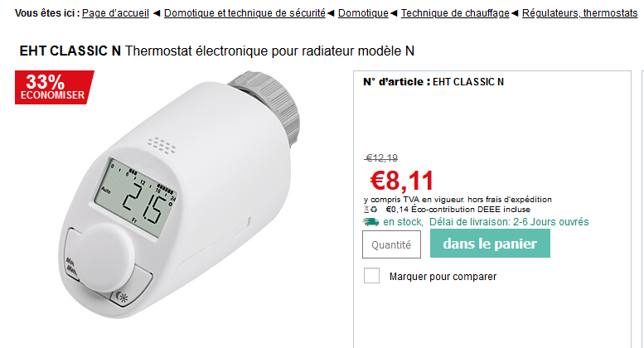Click the N° d'article reference text
Viewport: 644px width, 348px height.
(433, 81)
